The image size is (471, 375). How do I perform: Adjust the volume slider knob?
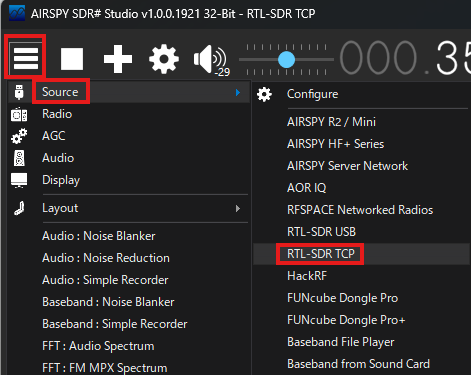(x=286, y=60)
